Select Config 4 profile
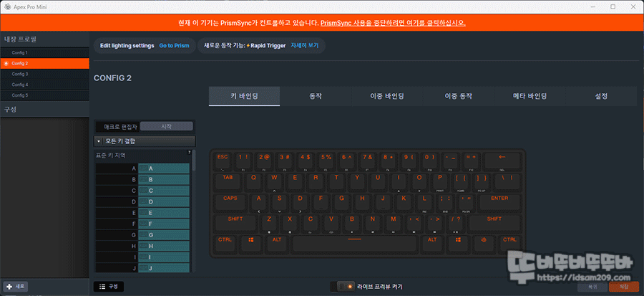 [x=44, y=85]
